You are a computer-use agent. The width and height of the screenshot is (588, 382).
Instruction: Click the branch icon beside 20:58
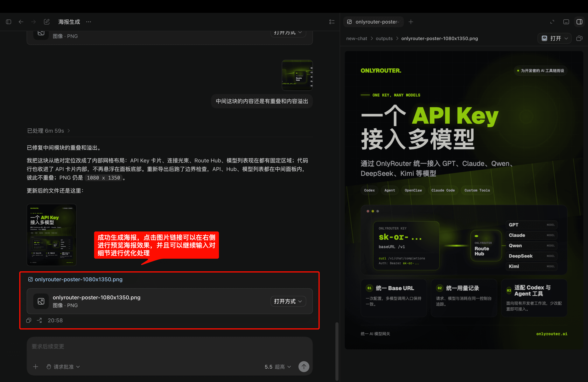(39, 320)
